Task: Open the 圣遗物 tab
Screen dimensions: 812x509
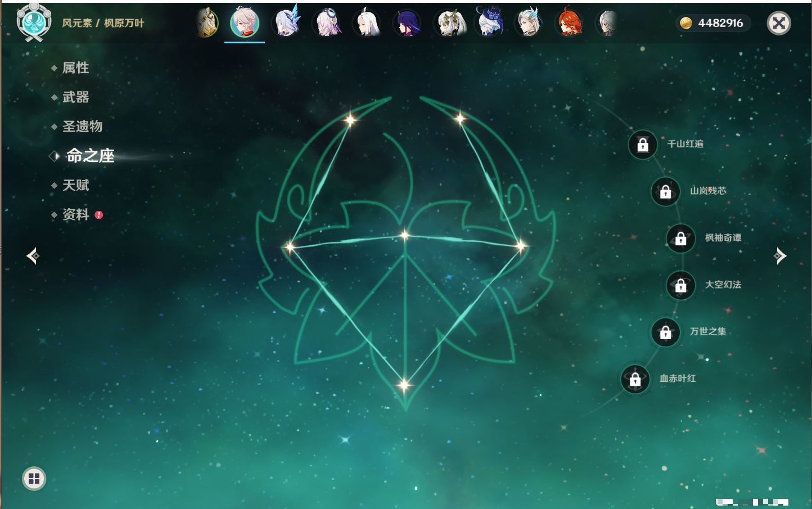Action: (82, 127)
